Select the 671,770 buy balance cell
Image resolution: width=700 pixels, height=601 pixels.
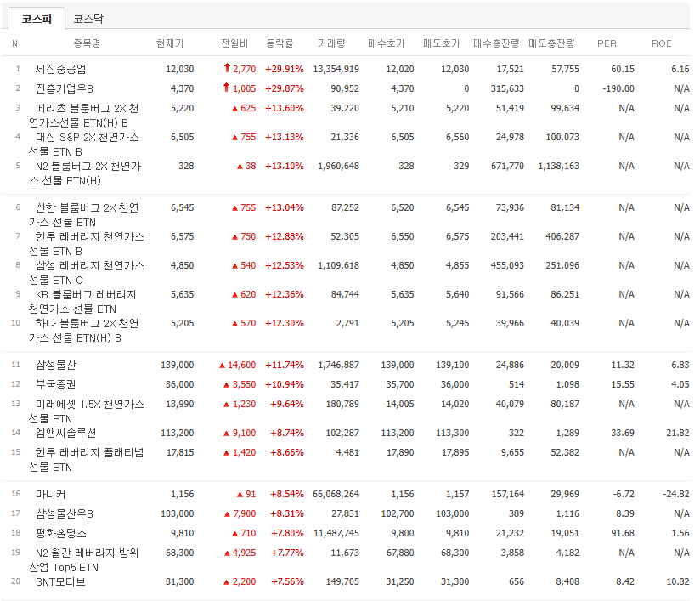pos(507,166)
